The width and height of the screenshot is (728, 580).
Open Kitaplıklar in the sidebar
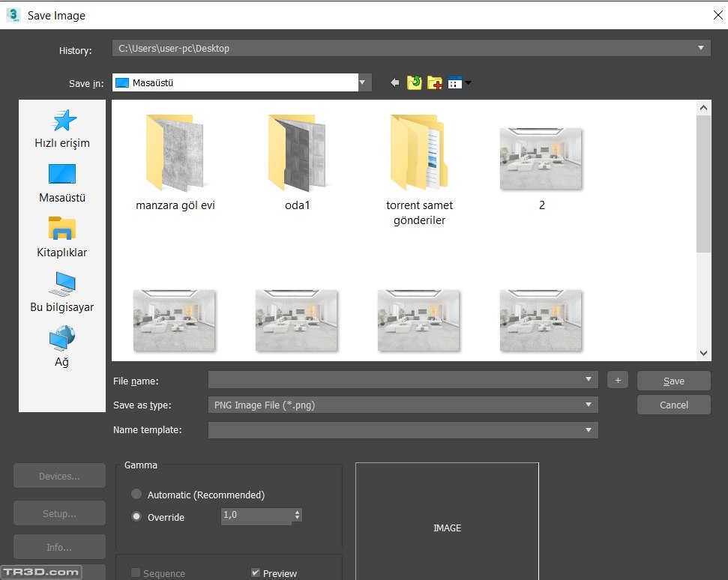click(62, 237)
